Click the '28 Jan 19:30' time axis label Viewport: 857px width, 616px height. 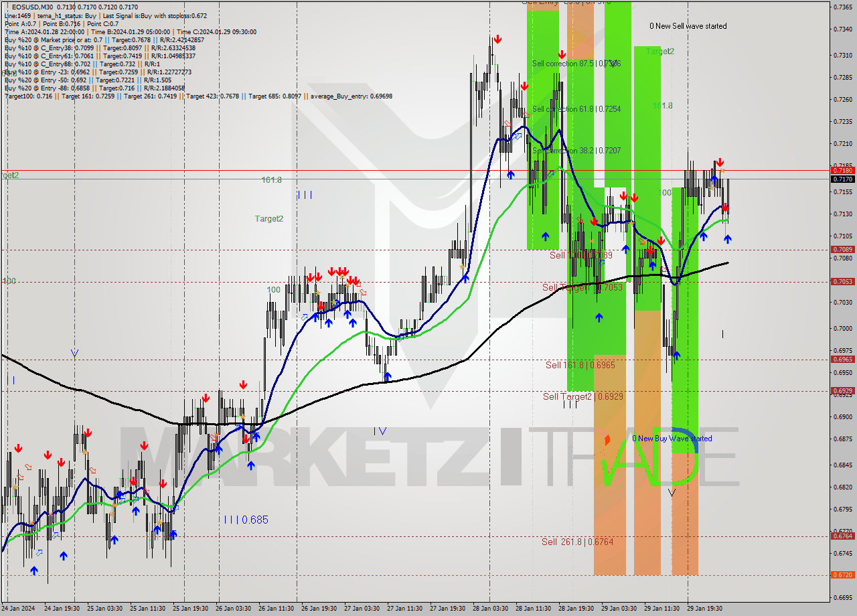tap(576, 609)
